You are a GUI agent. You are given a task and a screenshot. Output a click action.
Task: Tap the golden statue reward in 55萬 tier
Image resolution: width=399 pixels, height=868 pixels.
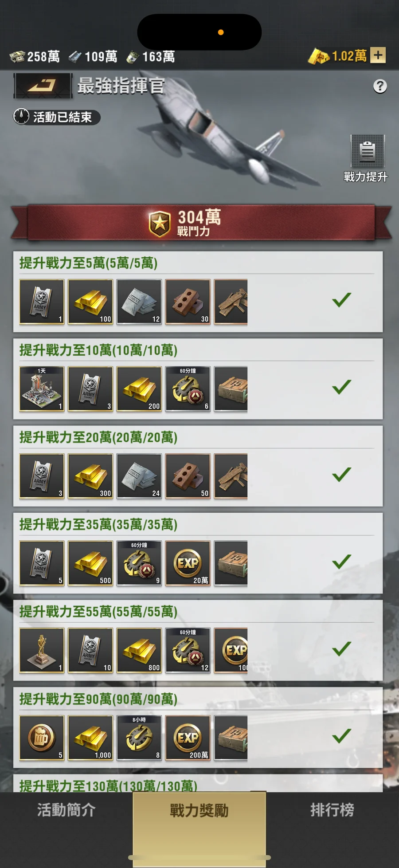[x=42, y=650]
